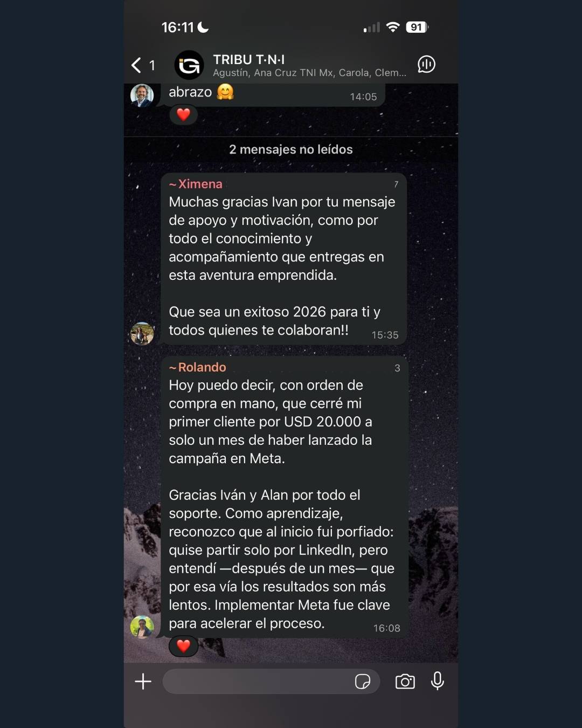
Task: Tap the group participants list subtitle
Action: (309, 73)
